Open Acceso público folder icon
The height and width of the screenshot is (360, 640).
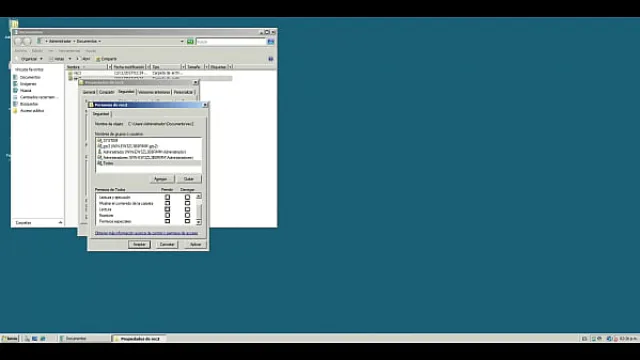(16, 111)
